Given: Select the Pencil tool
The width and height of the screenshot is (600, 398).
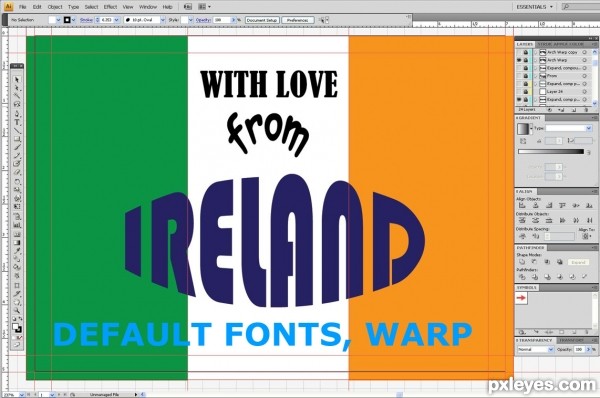Looking at the screenshot, I should (16, 156).
